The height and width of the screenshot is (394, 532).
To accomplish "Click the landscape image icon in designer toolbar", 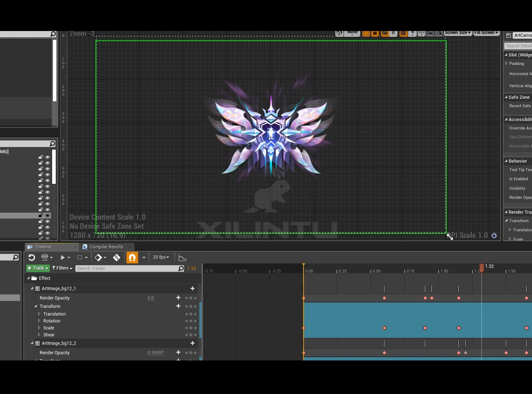I will (x=430, y=33).
